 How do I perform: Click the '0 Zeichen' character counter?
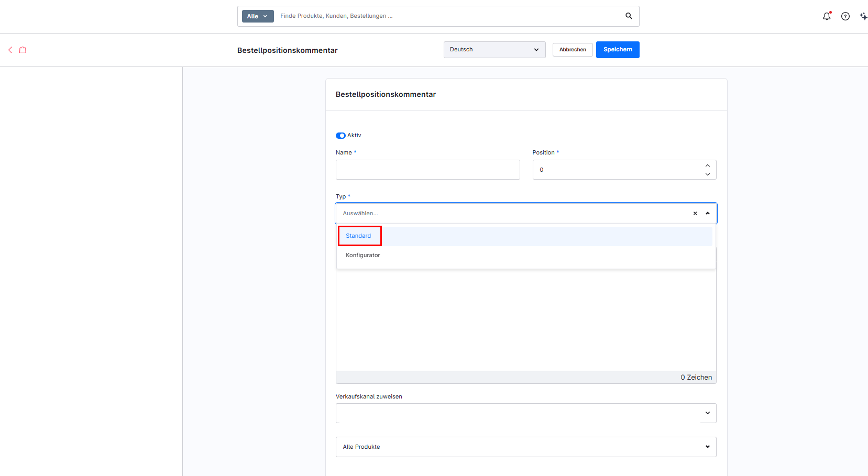click(696, 378)
